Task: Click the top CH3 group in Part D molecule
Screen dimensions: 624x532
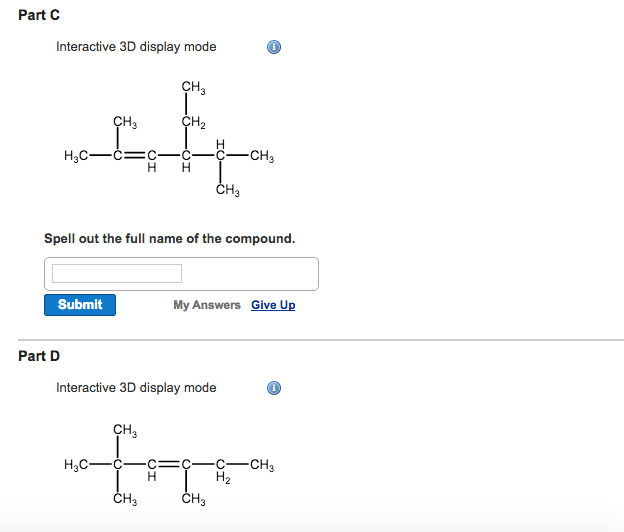Action: 125,430
